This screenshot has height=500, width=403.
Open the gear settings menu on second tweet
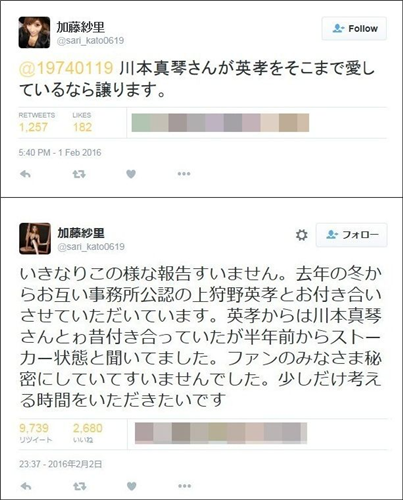pos(302,235)
